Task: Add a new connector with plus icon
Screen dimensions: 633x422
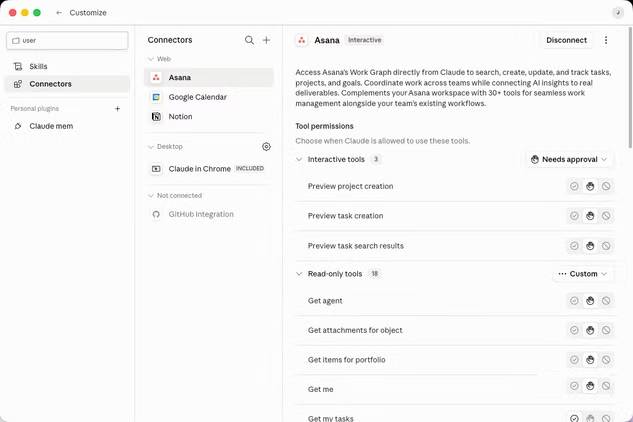Action: pos(266,40)
